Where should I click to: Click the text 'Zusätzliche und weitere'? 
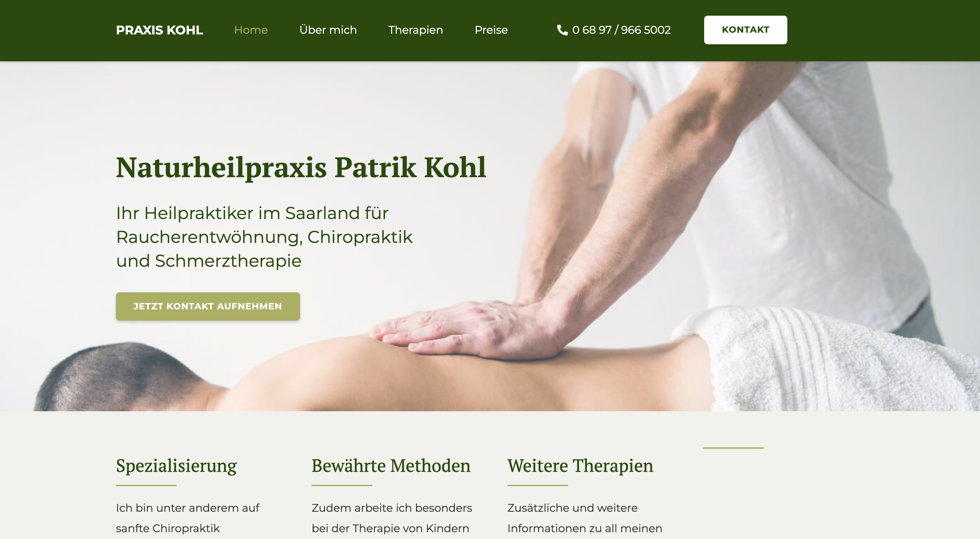click(x=572, y=508)
